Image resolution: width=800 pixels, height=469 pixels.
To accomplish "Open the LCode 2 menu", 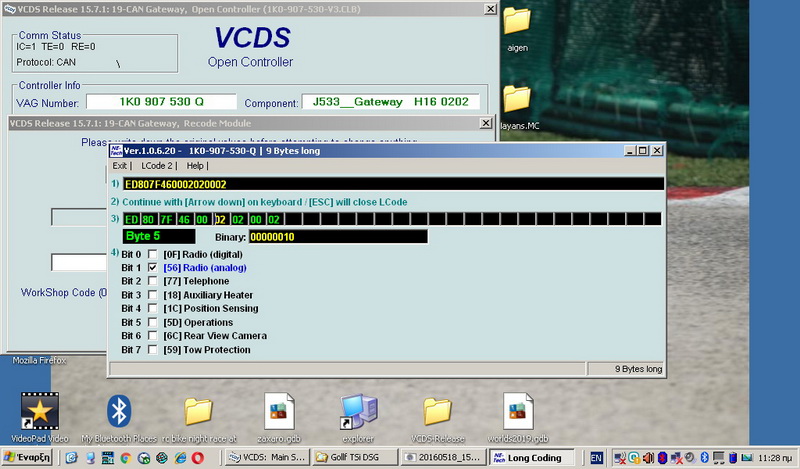I will coord(157,165).
